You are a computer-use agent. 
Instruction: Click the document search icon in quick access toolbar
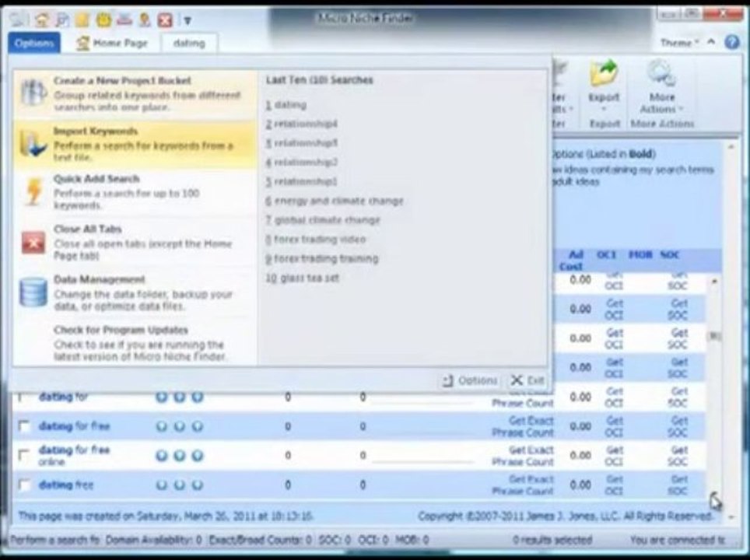[x=62, y=19]
